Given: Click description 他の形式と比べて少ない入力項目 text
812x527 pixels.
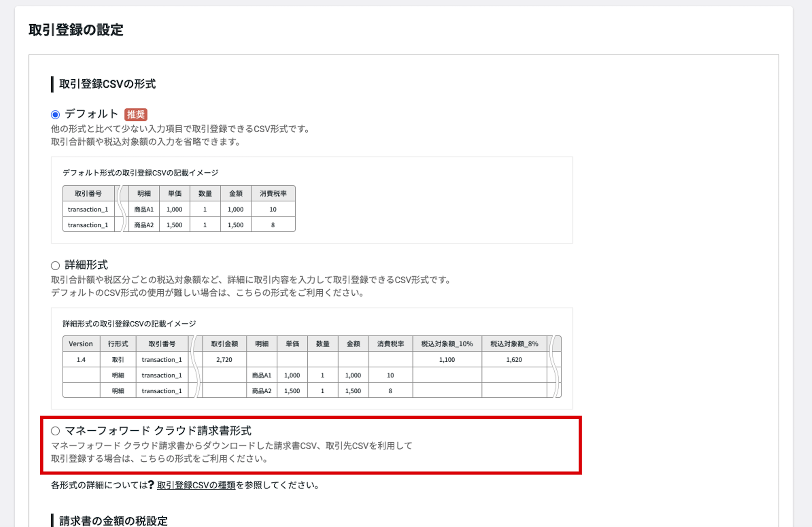Looking at the screenshot, I should (x=181, y=129).
